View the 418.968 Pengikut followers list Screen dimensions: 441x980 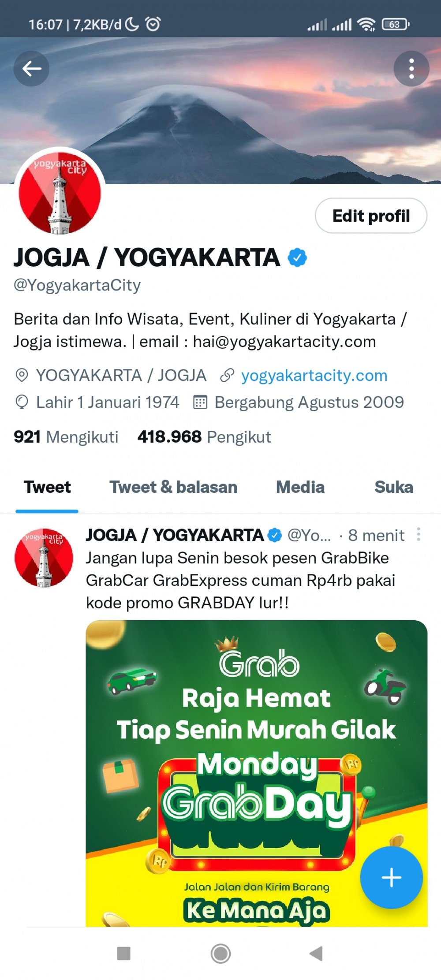pyautogui.click(x=204, y=437)
